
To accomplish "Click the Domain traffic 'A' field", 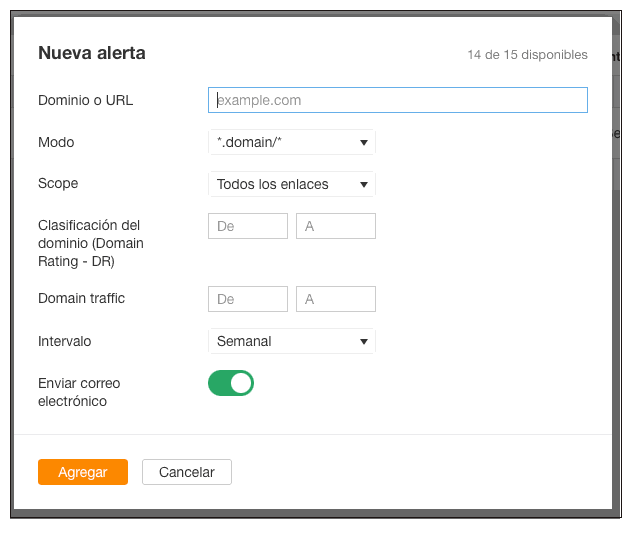I will 336,299.
